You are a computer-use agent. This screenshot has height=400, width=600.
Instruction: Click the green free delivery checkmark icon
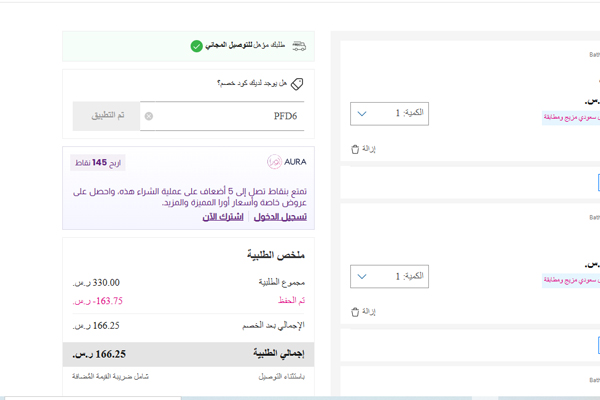coord(196,46)
